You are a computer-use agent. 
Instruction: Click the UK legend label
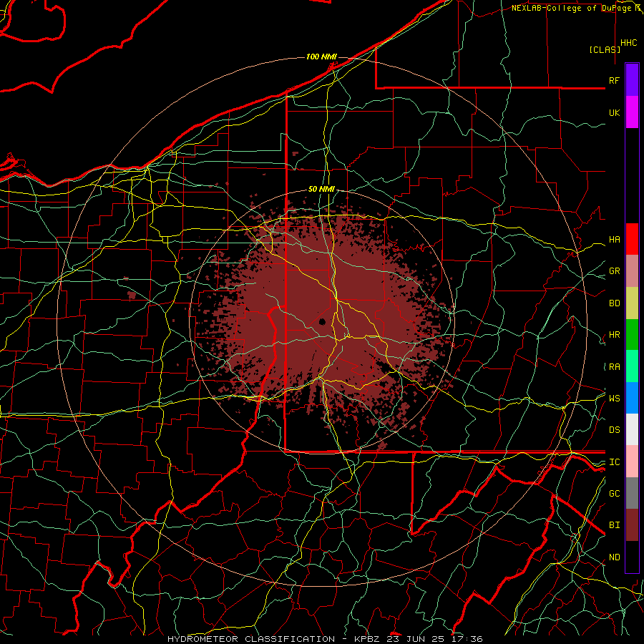pyautogui.click(x=614, y=112)
